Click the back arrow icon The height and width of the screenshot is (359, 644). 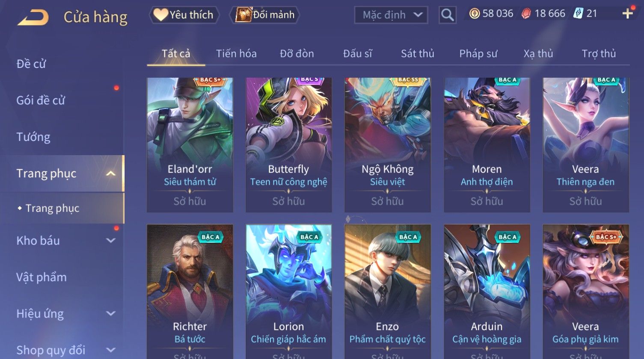coord(33,18)
